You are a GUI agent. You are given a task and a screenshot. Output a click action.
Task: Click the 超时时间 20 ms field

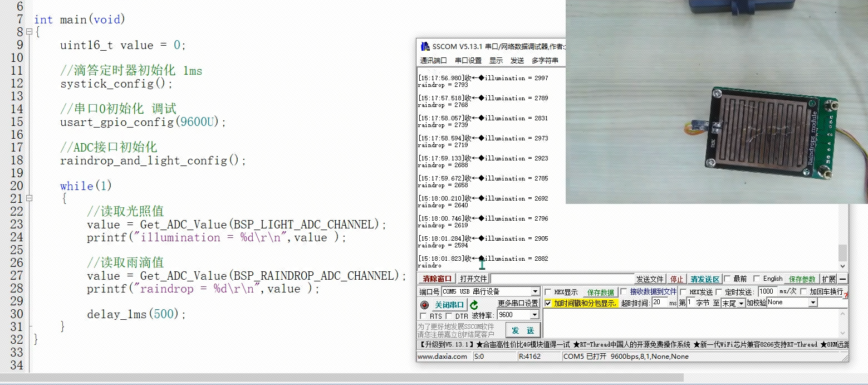660,303
